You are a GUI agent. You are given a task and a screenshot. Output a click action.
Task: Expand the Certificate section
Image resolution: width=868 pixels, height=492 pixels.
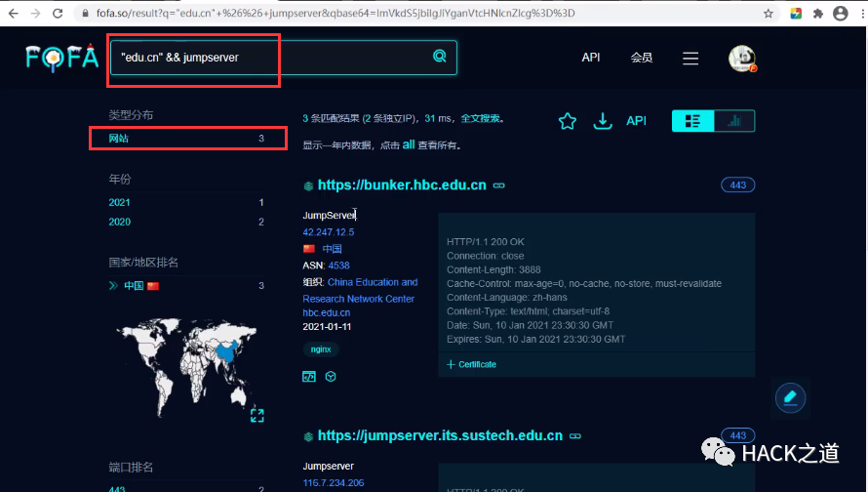[472, 364]
